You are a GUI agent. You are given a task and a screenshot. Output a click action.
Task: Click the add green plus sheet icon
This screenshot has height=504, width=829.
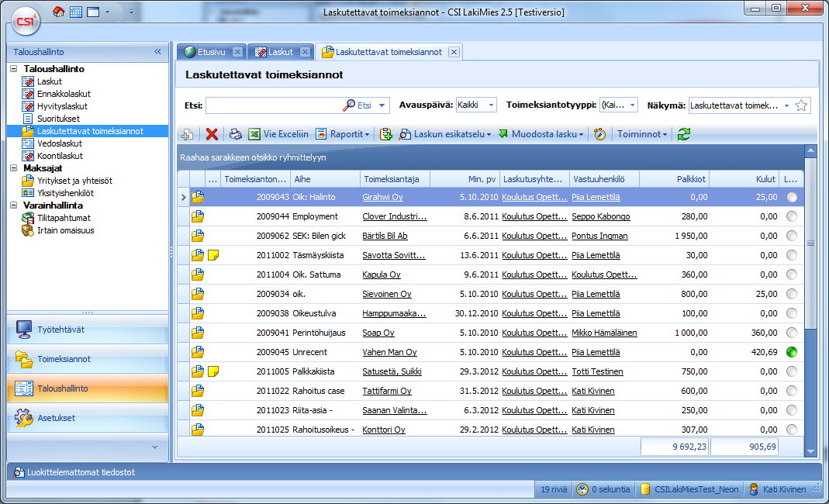386,134
